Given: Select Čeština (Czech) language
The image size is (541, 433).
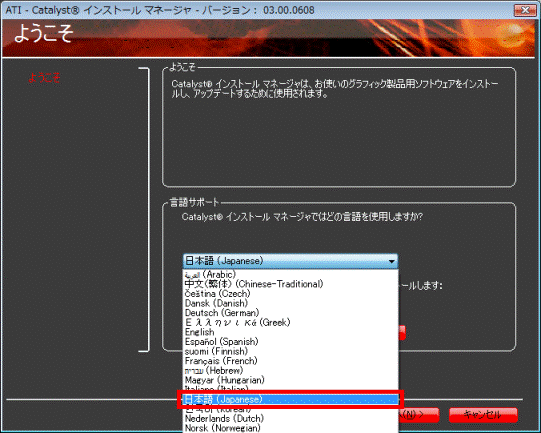Looking at the screenshot, I should click(x=291, y=294).
